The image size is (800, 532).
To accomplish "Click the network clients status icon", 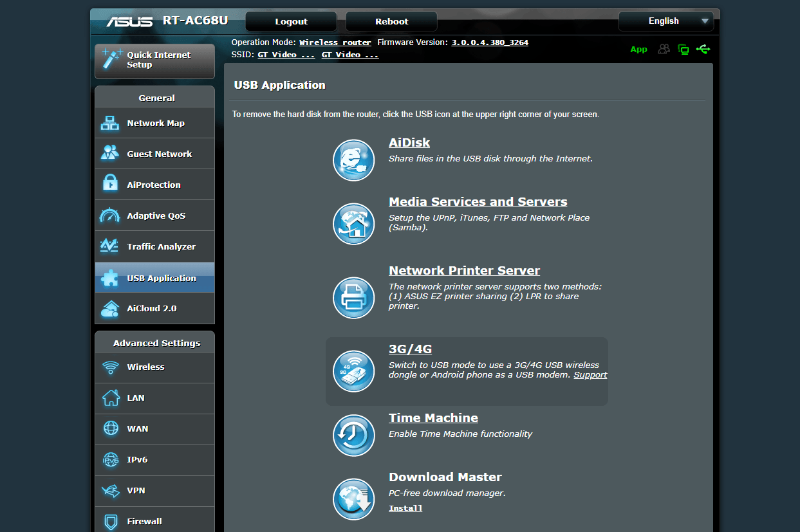I will click(x=684, y=50).
